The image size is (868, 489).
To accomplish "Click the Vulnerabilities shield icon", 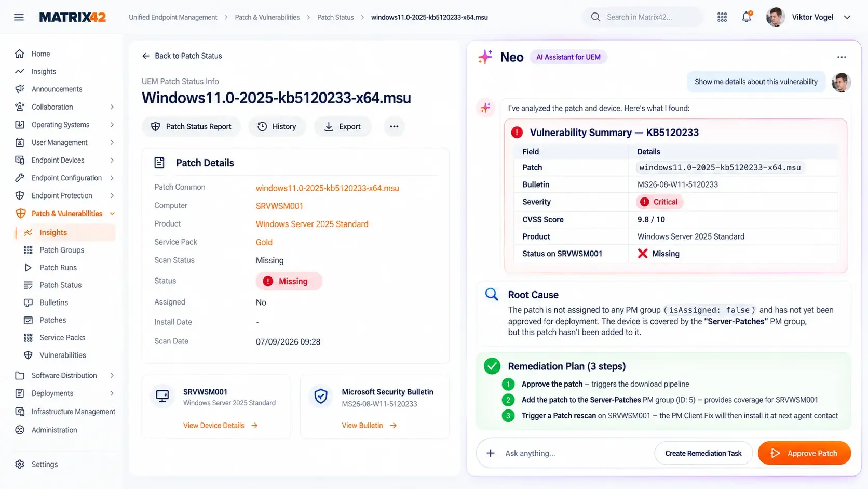I will pos(28,355).
